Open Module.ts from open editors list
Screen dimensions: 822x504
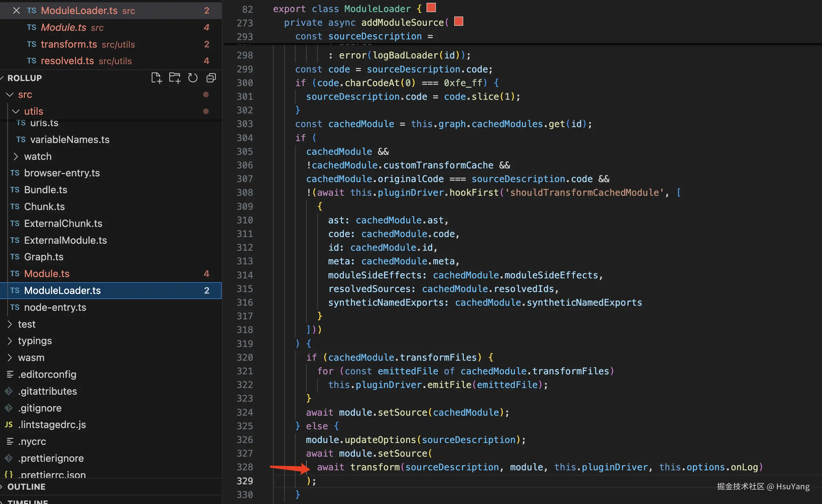pos(63,27)
